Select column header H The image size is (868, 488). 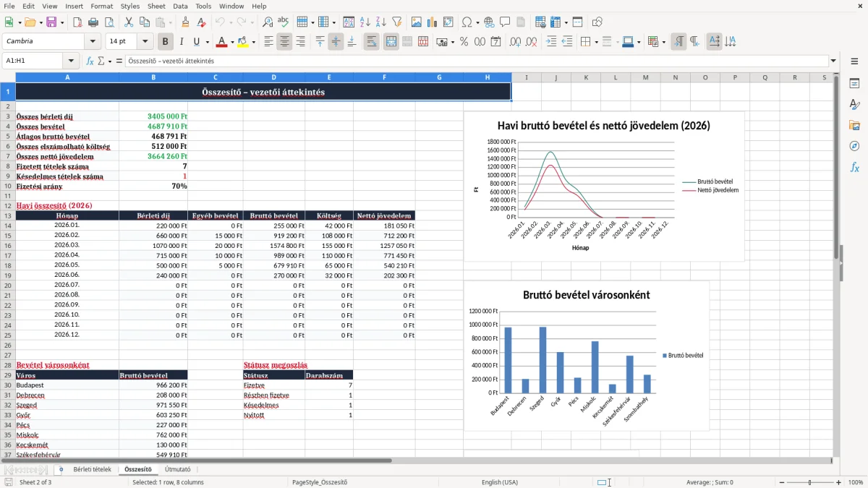tap(488, 77)
